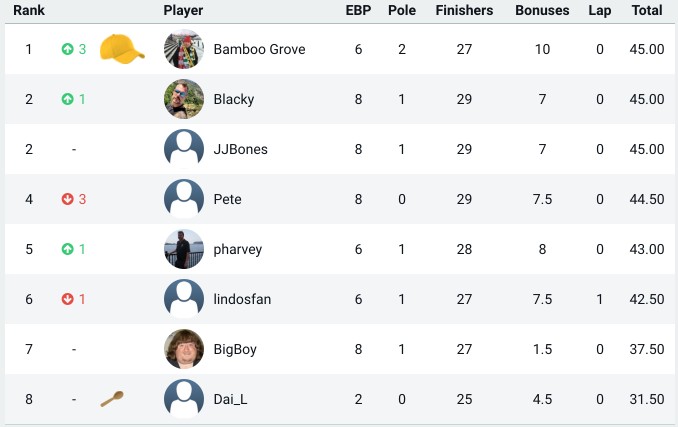Viewport: 678px width, 427px height.
Task: Sort by the Finishers column header
Action: pos(464,10)
